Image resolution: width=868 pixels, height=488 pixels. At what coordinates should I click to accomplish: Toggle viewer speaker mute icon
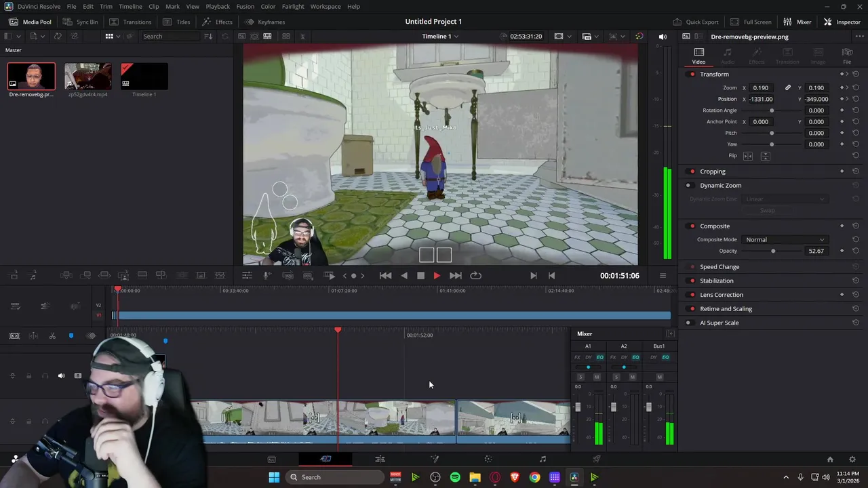[x=663, y=36]
